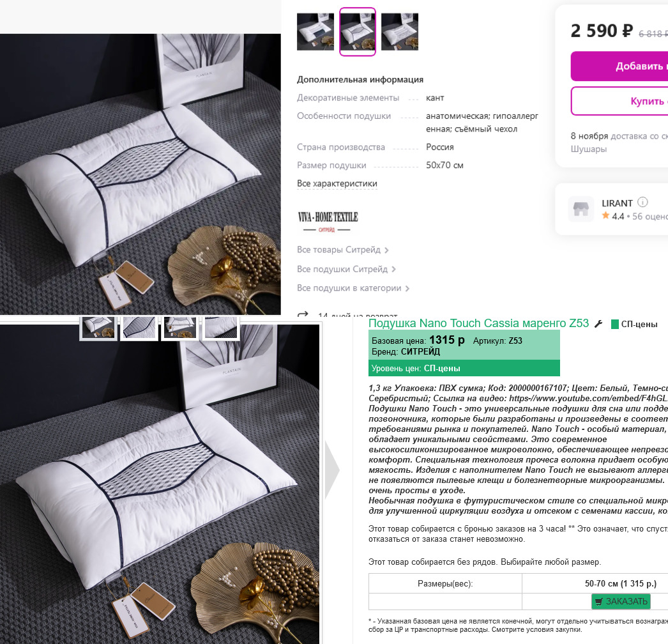The height and width of the screenshot is (644, 668).
Task: Click the VIVA-HOME TEXTILE brand logo
Action: [328, 221]
